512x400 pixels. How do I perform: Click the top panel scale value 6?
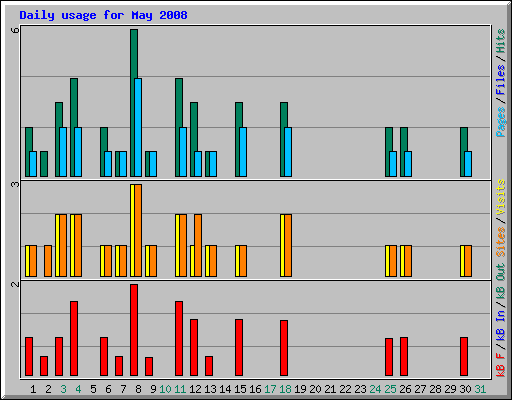click(15, 31)
